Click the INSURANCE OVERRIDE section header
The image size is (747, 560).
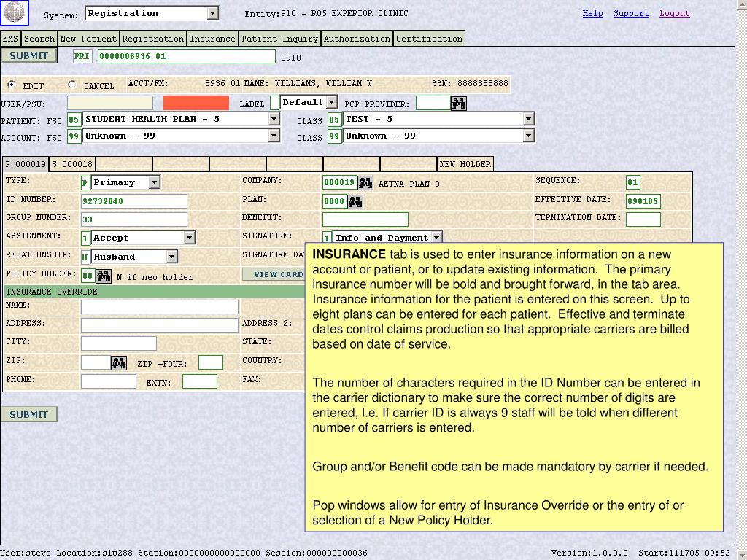[x=154, y=292]
